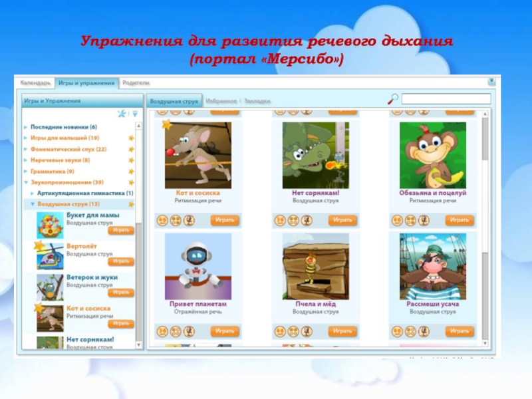532x399 pixels.
Task: Open the Родители tab
Action: pyautogui.click(x=136, y=82)
